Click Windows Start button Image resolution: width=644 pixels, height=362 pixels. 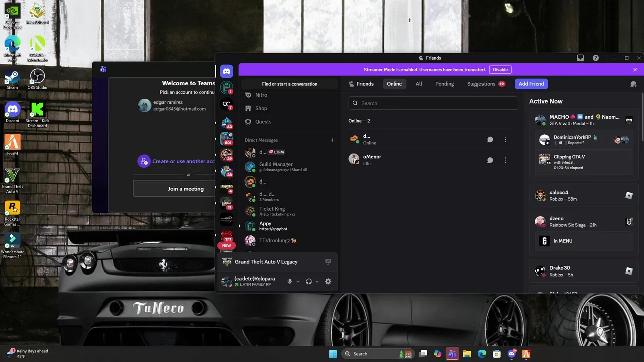pyautogui.click(x=333, y=354)
